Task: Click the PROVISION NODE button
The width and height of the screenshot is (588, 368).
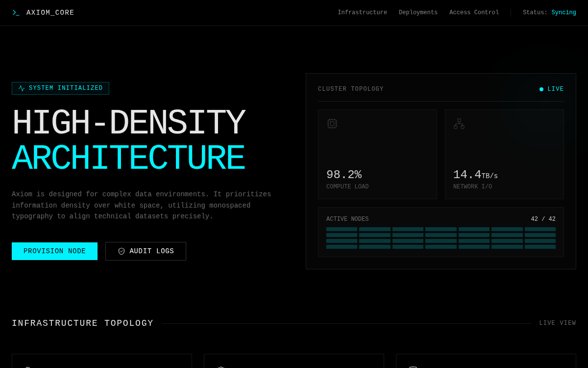Action: 54,251
